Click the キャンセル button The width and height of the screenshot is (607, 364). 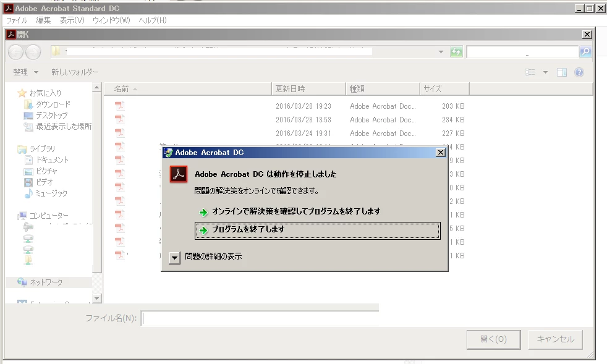(556, 340)
